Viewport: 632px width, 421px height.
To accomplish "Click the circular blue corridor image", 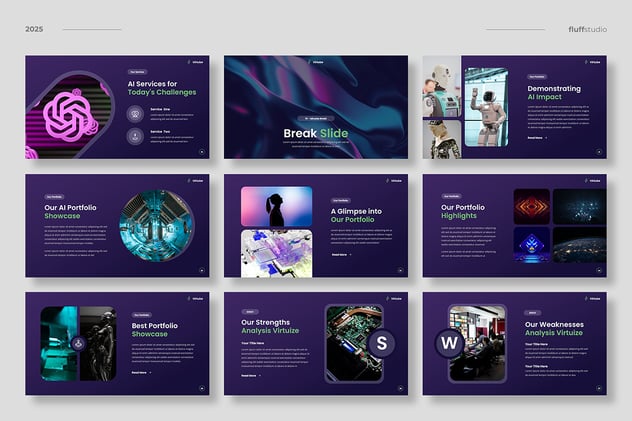I will click(156, 225).
